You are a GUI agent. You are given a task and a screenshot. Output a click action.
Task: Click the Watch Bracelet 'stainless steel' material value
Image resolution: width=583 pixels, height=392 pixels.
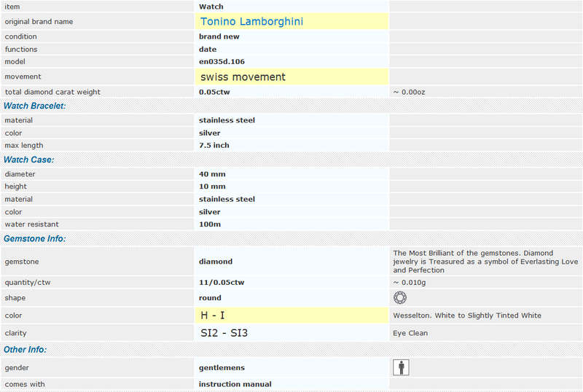coord(227,120)
